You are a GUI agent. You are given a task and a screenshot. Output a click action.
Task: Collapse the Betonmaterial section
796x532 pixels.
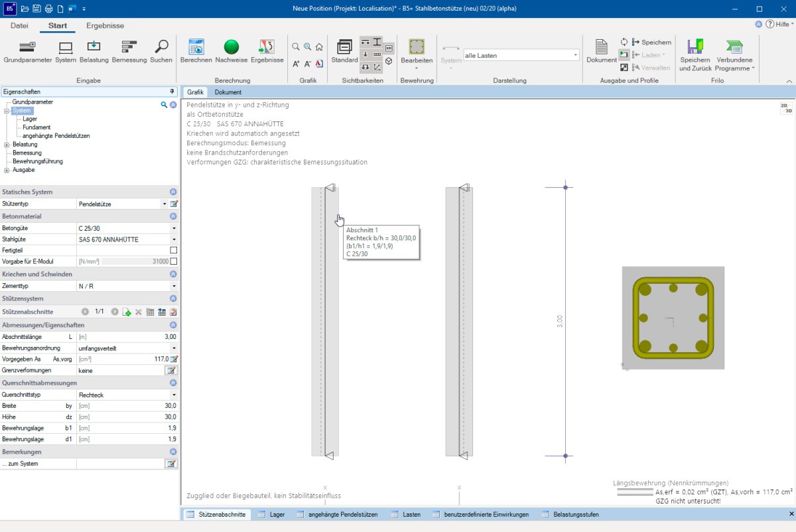pyautogui.click(x=173, y=216)
